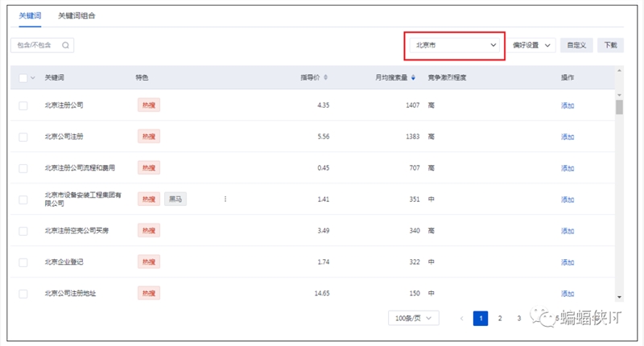The width and height of the screenshot is (644, 346).
Task: Click the 下载 button
Action: pyautogui.click(x=610, y=46)
